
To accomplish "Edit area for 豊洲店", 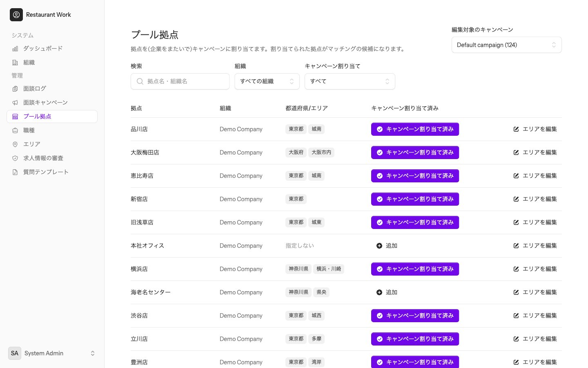I will [535, 362].
